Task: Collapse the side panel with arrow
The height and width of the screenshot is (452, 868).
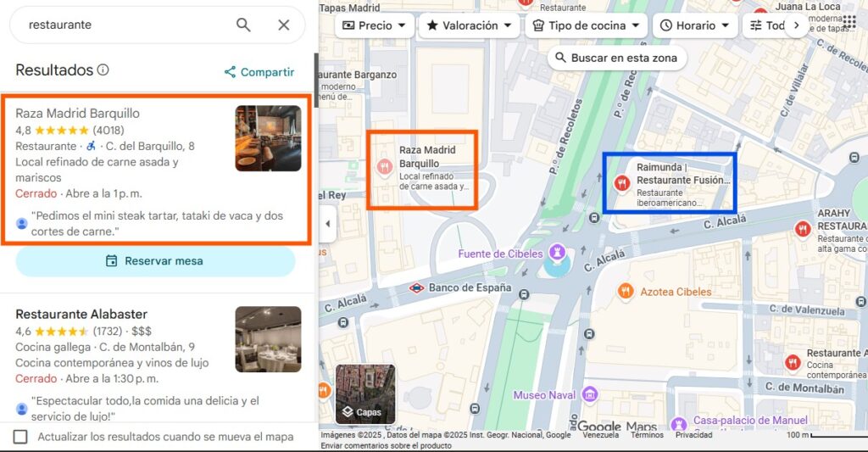Action: (328, 224)
